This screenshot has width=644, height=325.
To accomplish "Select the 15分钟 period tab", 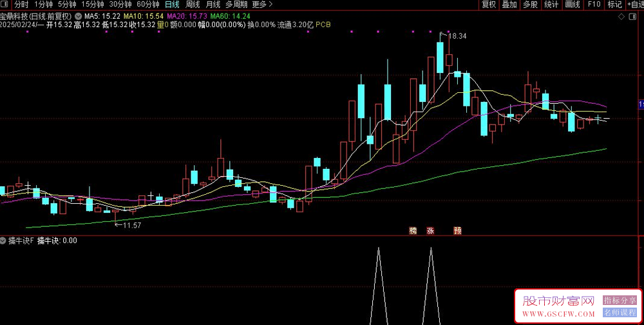I will (x=91, y=5).
